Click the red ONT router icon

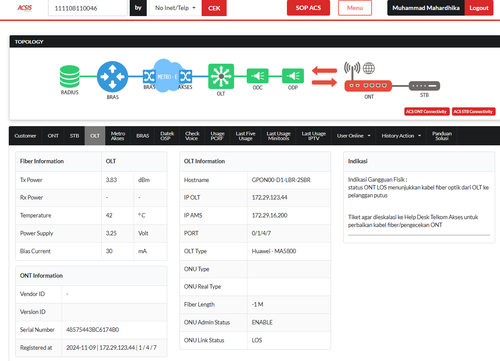[368, 86]
